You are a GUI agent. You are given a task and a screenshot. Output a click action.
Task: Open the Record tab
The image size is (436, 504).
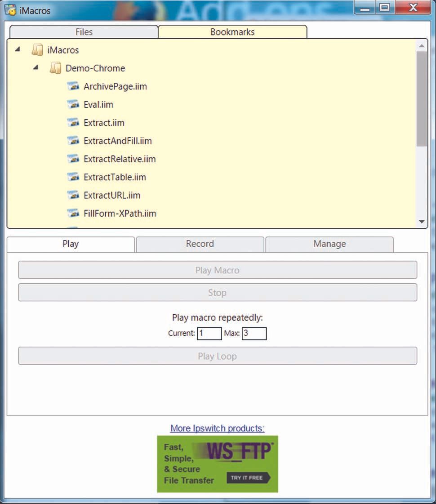[x=200, y=244]
